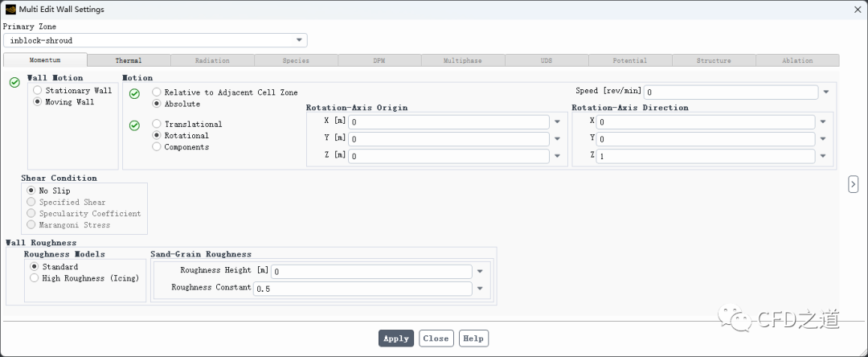868x357 pixels.
Task: Switch to the Multiphase tab
Action: [x=463, y=60]
